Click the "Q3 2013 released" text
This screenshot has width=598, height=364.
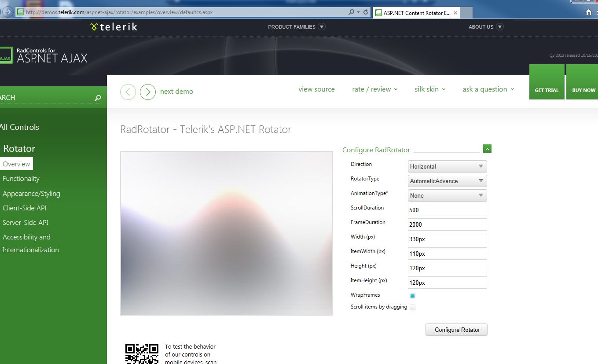(573, 55)
